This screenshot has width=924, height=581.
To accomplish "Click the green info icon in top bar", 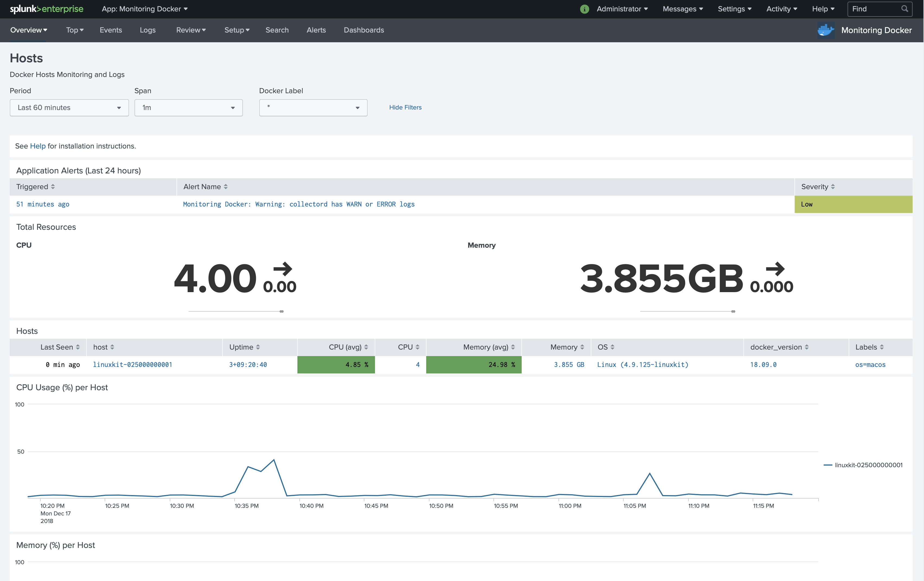I will pyautogui.click(x=584, y=9).
